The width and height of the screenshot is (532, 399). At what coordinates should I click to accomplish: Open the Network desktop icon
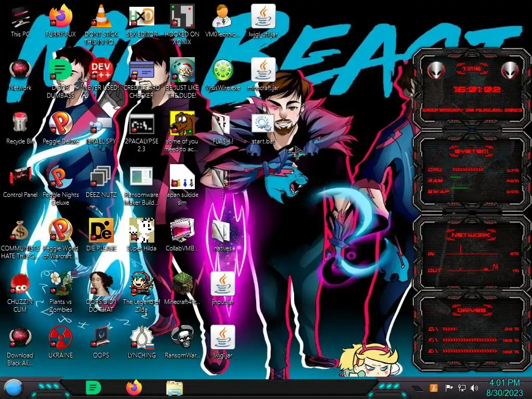pyautogui.click(x=20, y=70)
